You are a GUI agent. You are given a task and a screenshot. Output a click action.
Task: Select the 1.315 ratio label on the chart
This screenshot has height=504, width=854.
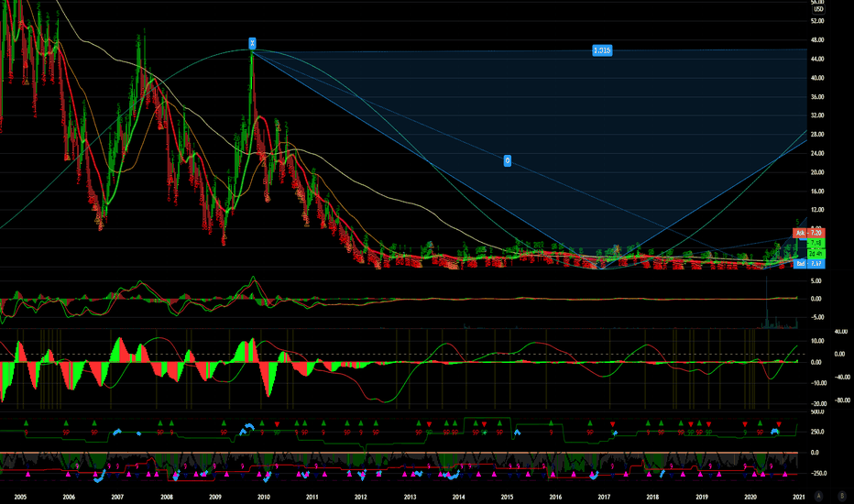(x=602, y=50)
